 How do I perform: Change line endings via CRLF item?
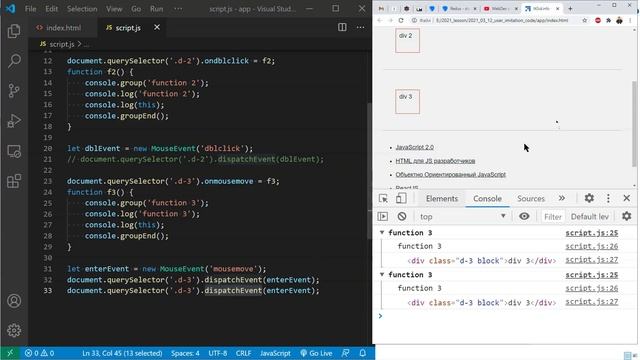pos(243,353)
